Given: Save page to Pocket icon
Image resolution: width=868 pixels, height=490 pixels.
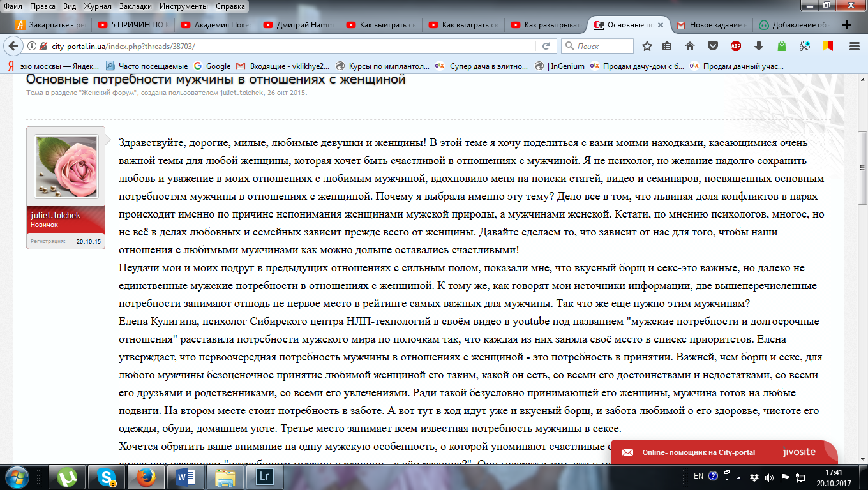Looking at the screenshot, I should coord(712,47).
